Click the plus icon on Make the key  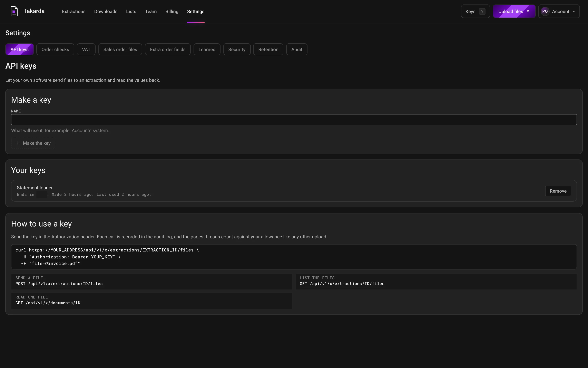(18, 143)
